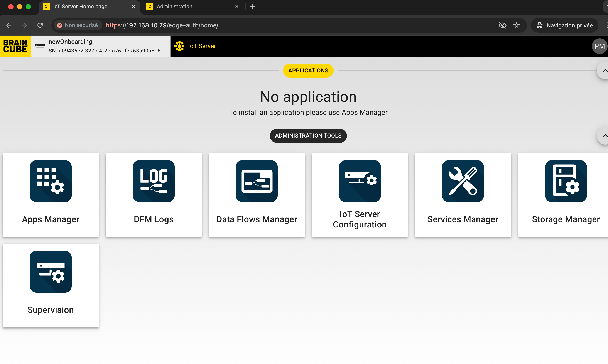The width and height of the screenshot is (608, 364).
Task: Click the Navigation privée button
Action: (565, 25)
